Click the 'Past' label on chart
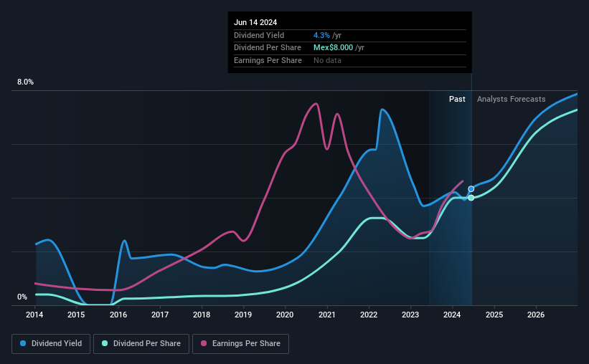The image size is (589, 364). pyautogui.click(x=457, y=99)
